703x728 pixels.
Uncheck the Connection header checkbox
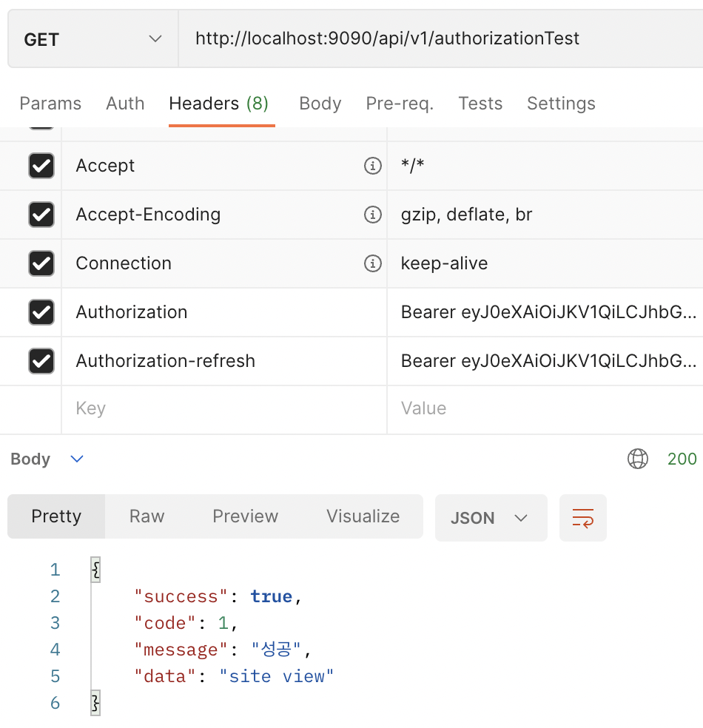click(x=41, y=263)
